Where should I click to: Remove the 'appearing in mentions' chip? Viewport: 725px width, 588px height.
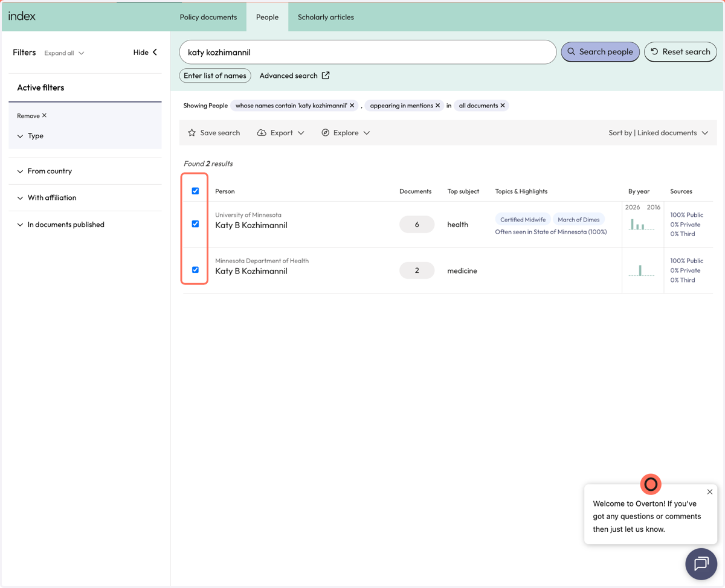click(438, 106)
